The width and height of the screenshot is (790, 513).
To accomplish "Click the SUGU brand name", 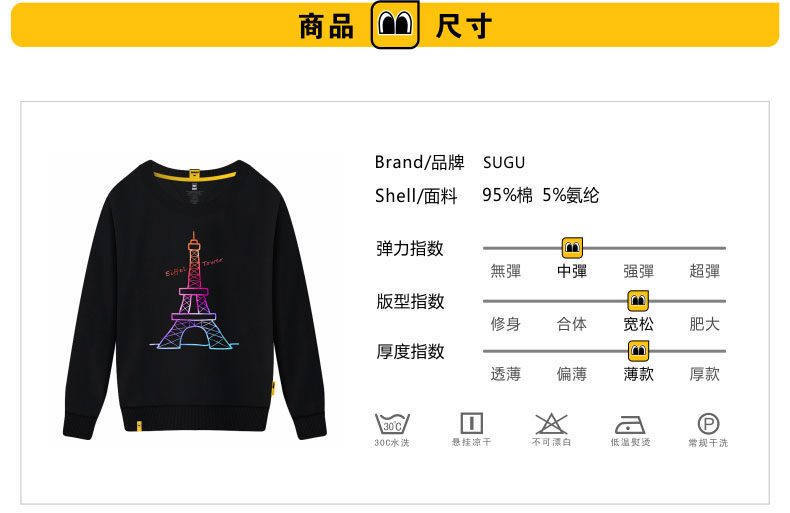I will coord(504,162).
